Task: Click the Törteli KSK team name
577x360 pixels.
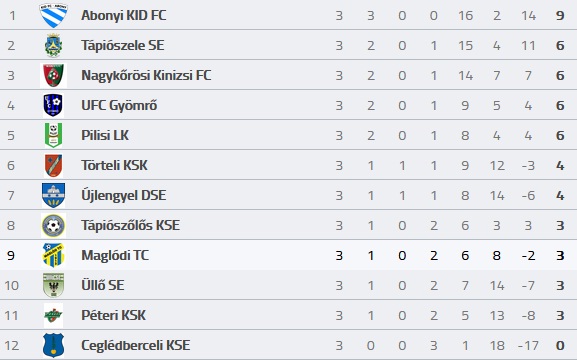Action: point(114,165)
